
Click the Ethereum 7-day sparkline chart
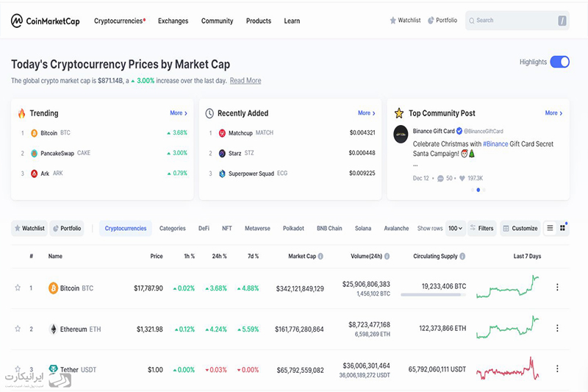508,327
